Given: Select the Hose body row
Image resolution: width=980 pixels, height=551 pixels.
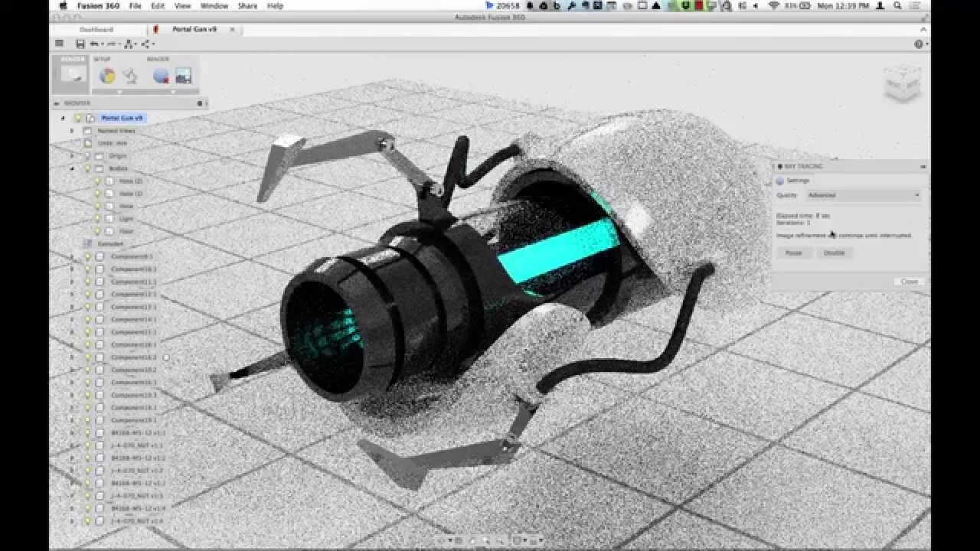Looking at the screenshot, I should 126,206.
